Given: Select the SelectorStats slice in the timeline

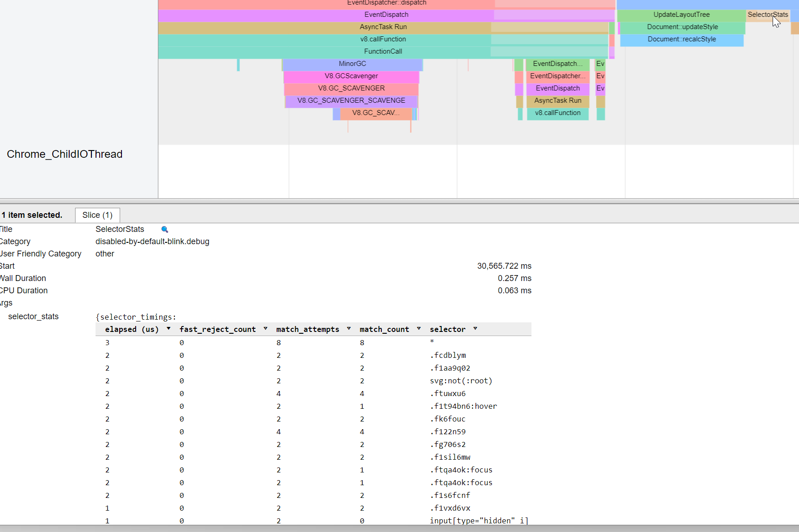Looking at the screenshot, I should [768, 15].
